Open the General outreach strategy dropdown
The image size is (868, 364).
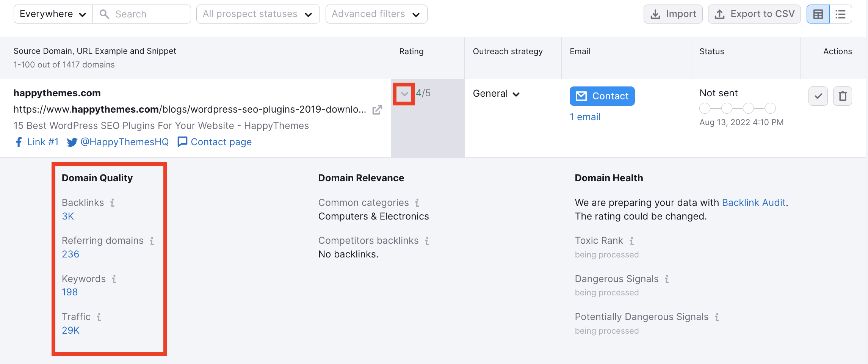tap(496, 94)
